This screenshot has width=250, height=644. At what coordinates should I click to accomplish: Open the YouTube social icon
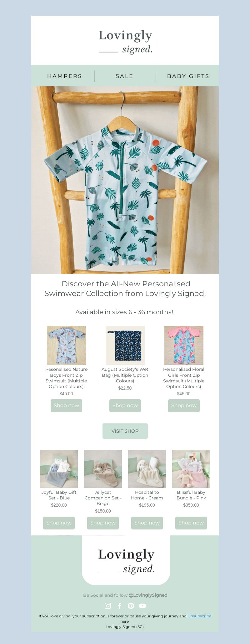[x=142, y=606]
